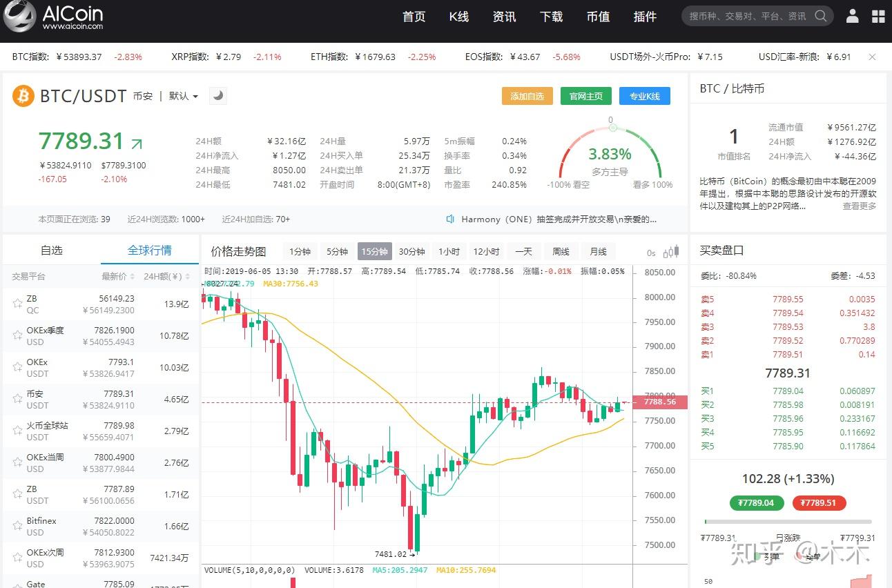The image size is (892, 588).
Task: Click the 添加自选 button
Action: tap(527, 96)
